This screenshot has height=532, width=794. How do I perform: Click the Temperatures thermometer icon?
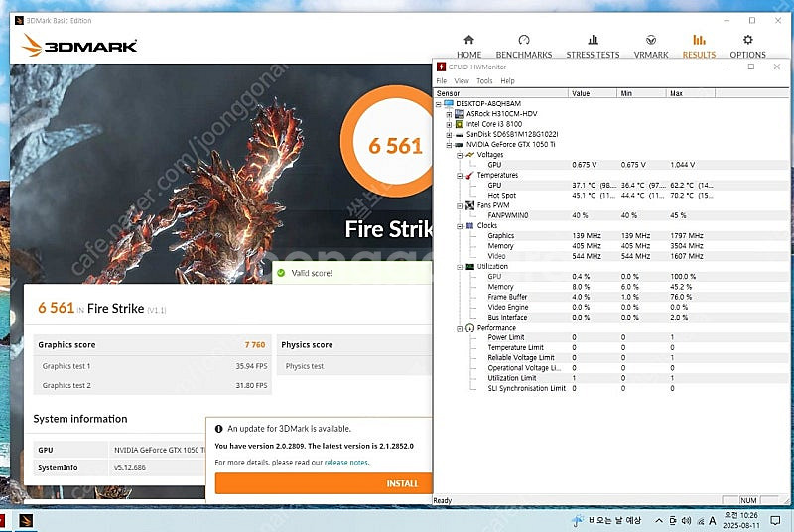pos(469,175)
